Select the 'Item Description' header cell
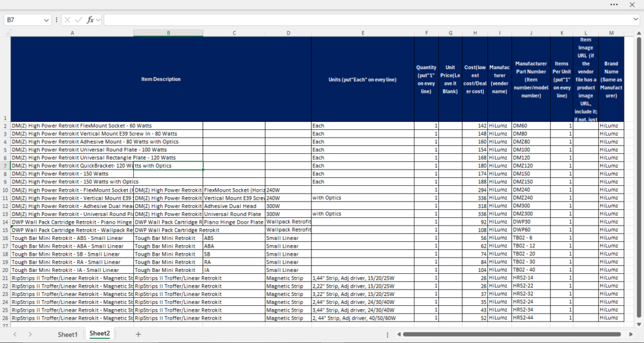The width and height of the screenshot is (644, 343). coord(161,79)
